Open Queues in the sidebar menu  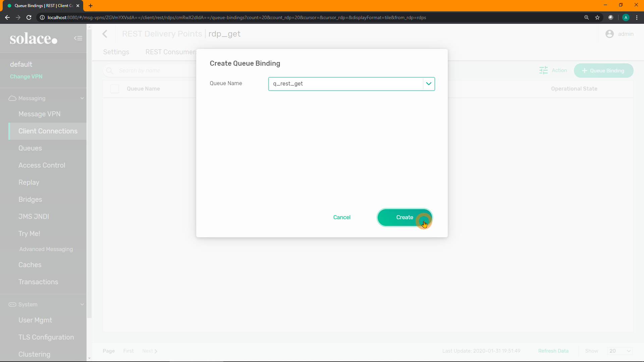tap(30, 148)
